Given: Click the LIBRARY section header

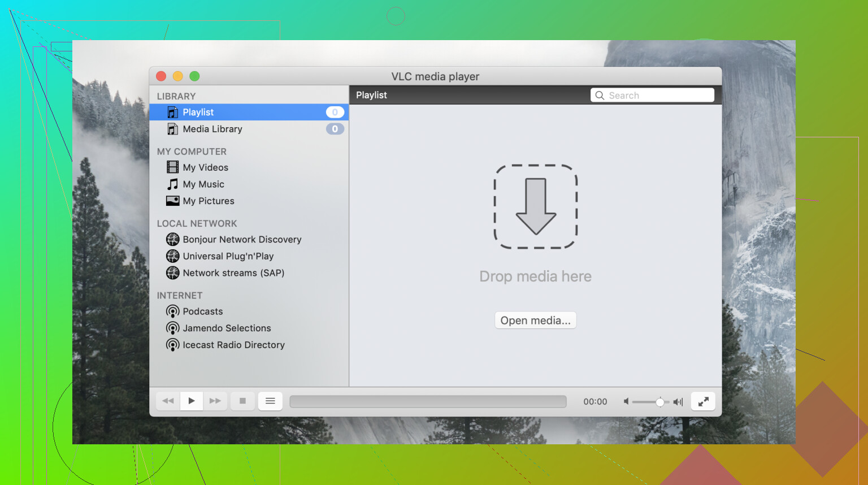Looking at the screenshot, I should [x=176, y=97].
